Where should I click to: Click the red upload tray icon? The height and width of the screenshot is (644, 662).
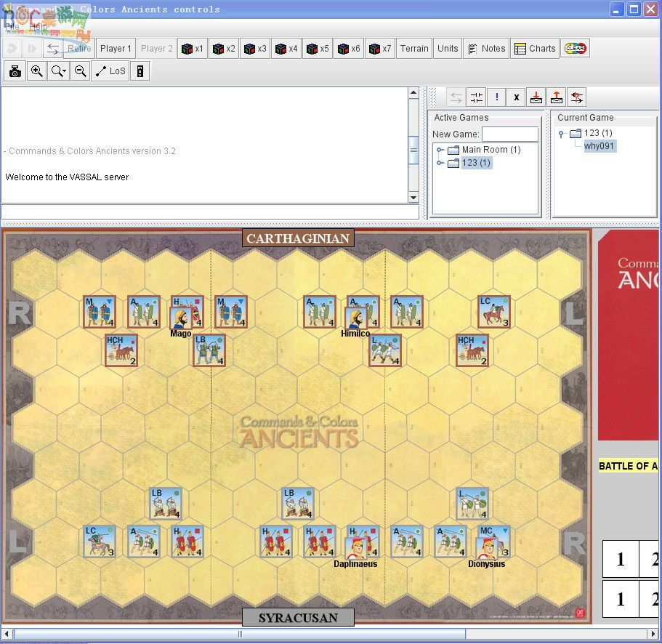click(557, 97)
